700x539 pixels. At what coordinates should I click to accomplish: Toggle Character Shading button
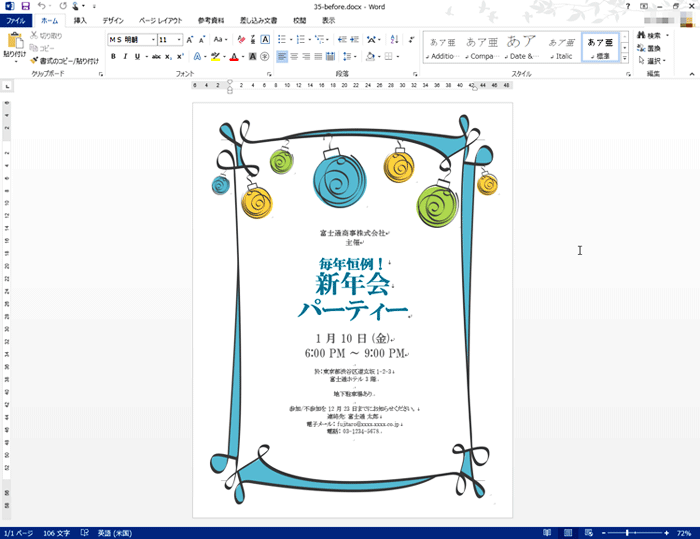tap(253, 57)
